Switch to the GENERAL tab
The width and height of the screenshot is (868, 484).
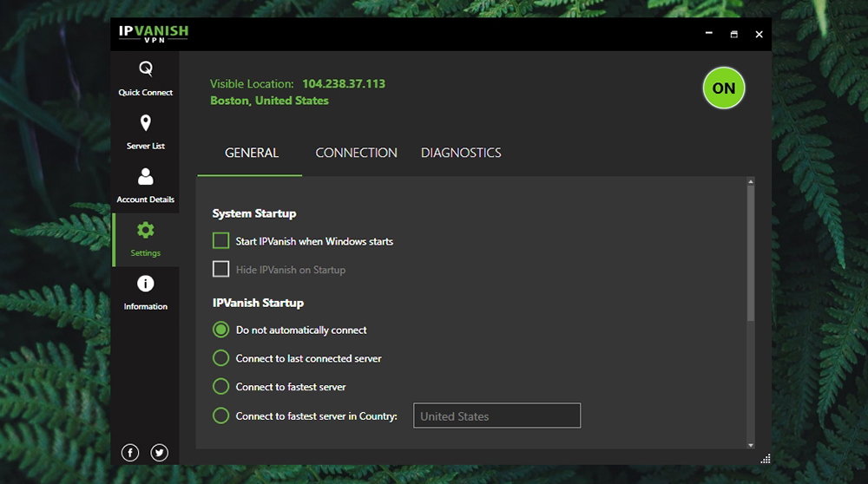click(x=252, y=154)
